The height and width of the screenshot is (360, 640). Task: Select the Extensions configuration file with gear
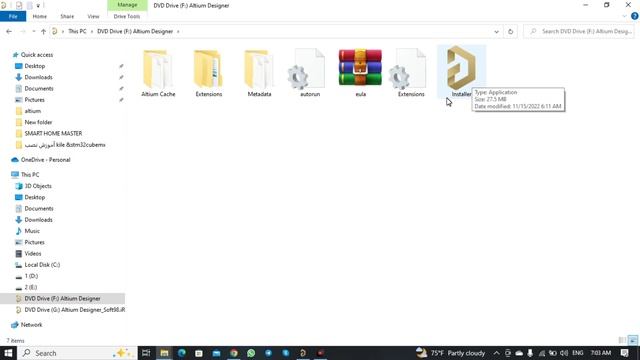(x=411, y=73)
